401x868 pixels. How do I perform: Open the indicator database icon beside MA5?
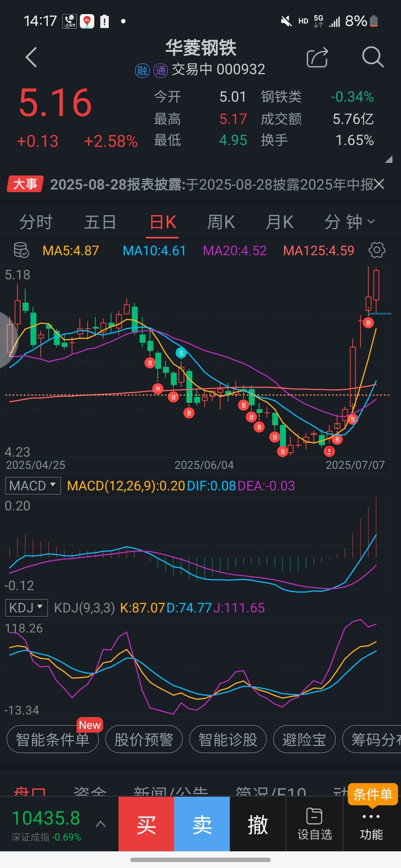pyautogui.click(x=21, y=250)
